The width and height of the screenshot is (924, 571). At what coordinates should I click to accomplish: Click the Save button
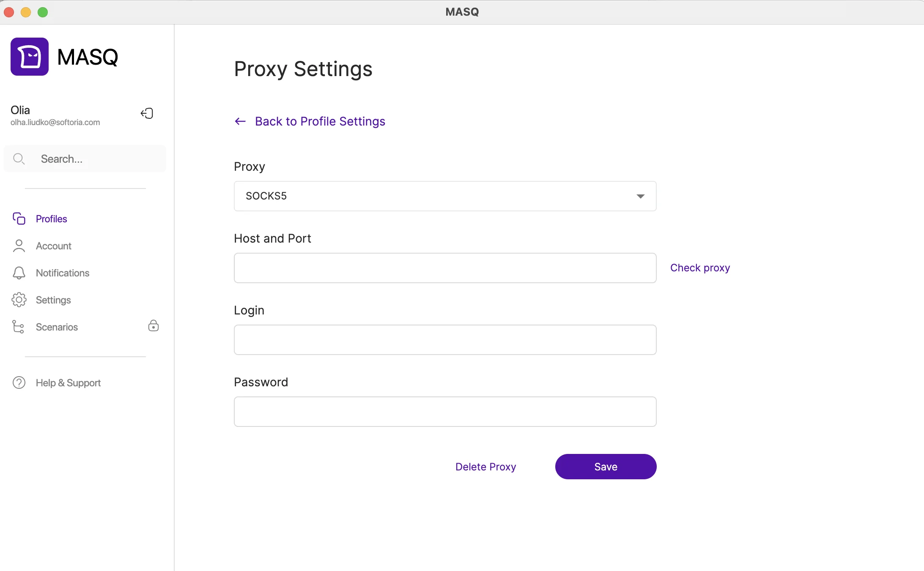pos(606,467)
